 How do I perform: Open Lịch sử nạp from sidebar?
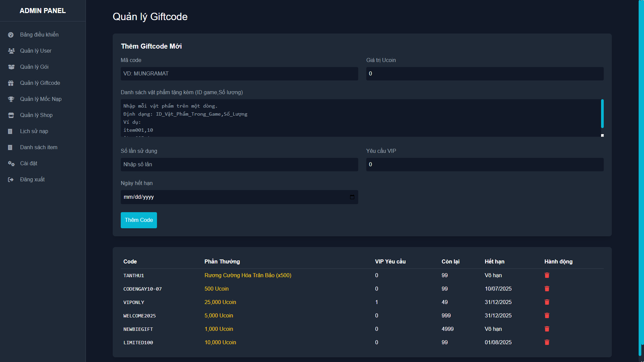click(x=34, y=131)
